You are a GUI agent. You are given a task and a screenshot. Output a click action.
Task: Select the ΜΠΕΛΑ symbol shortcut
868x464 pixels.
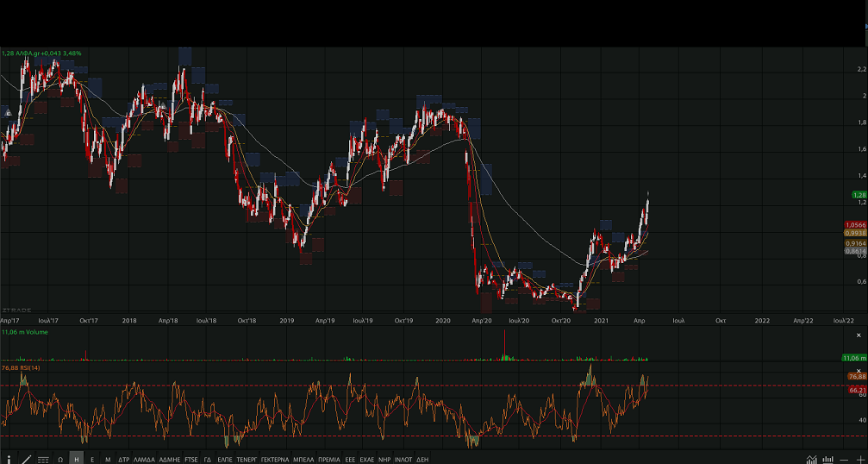[x=303, y=460]
